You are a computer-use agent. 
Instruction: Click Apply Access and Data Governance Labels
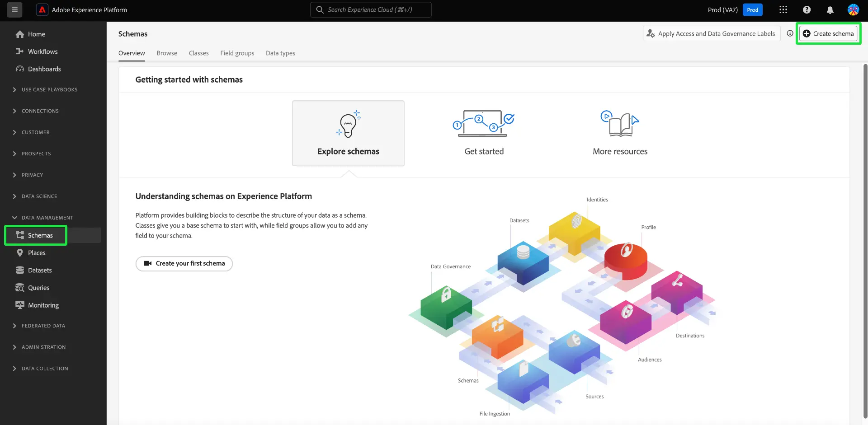[x=712, y=34]
